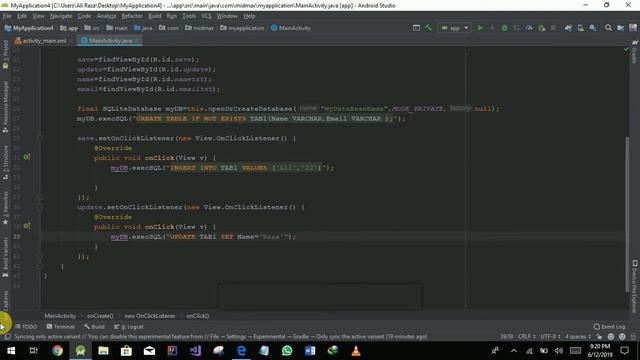Click the Debug app bug icon
Viewport: 640px width, 360px height.
coord(504,28)
